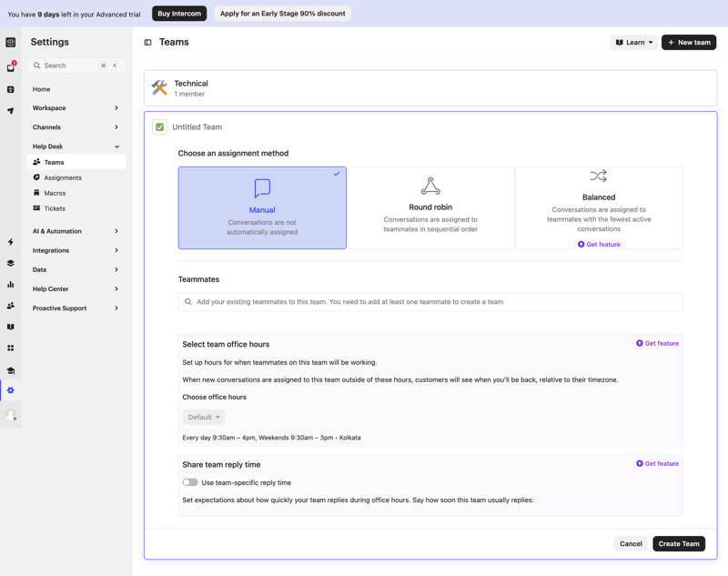The height and width of the screenshot is (576, 728).
Task: Select the paper plane Outbound icon
Action: (x=11, y=108)
